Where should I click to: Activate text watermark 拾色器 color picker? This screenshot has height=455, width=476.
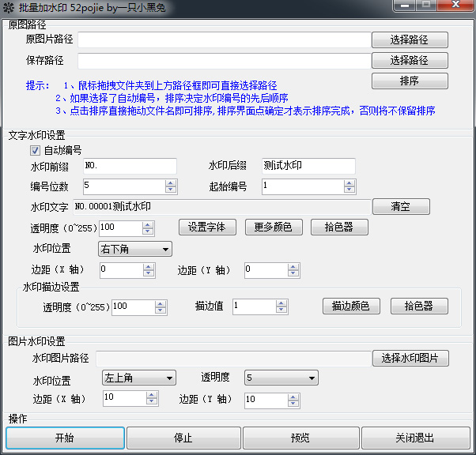[x=339, y=227]
